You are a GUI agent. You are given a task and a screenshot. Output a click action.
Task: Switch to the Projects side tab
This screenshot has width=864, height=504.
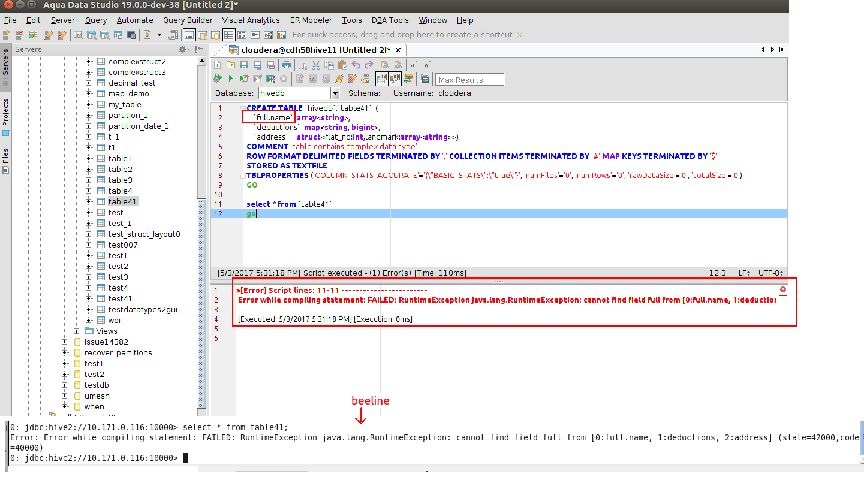(6, 117)
